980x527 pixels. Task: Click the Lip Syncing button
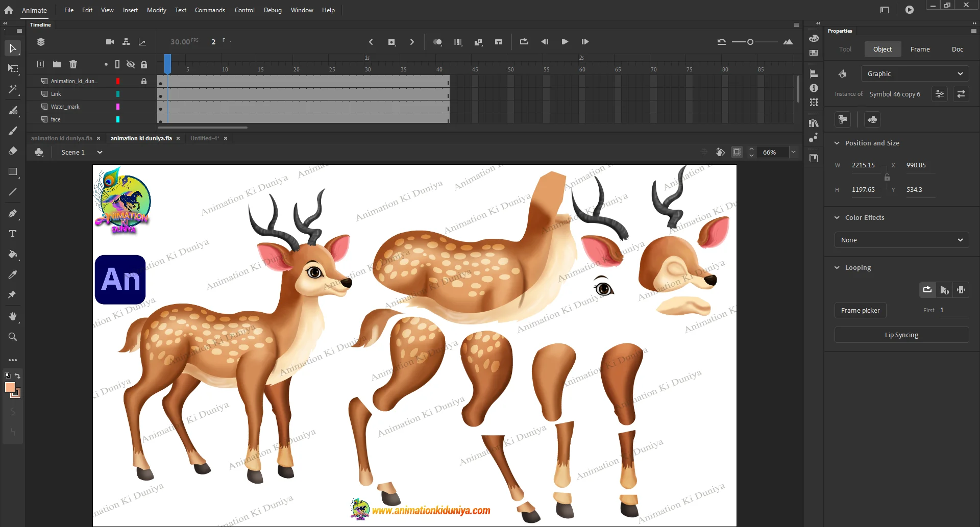(901, 335)
